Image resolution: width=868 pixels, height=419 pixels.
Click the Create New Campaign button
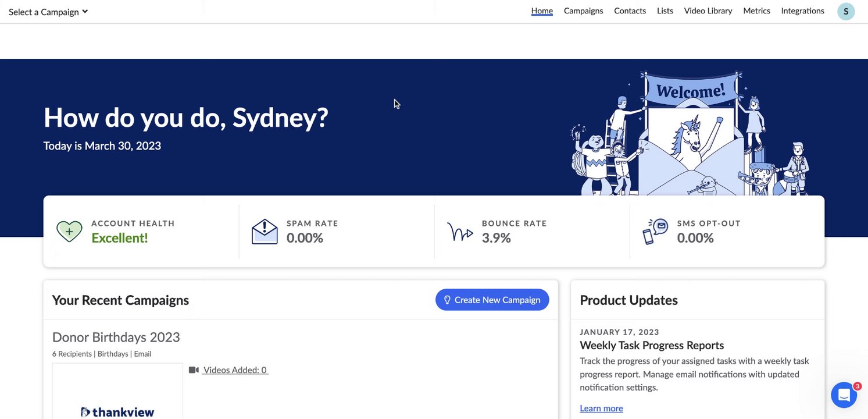click(x=492, y=300)
